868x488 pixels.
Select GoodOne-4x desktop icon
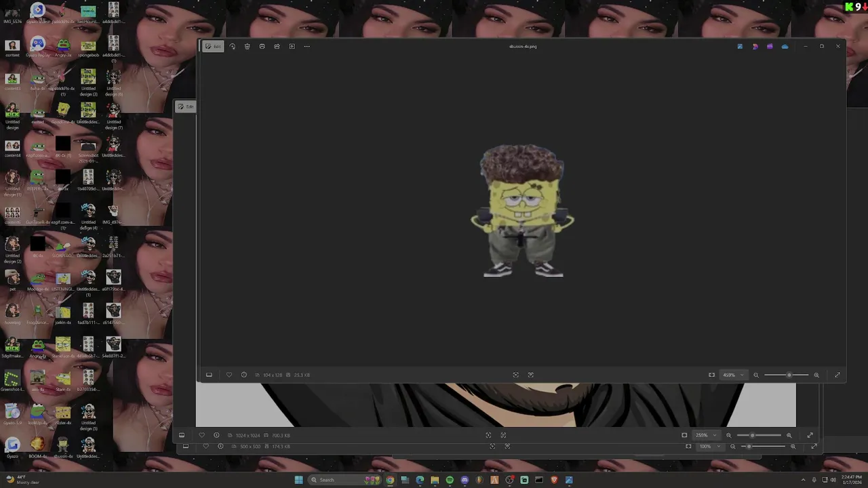[x=63, y=113]
